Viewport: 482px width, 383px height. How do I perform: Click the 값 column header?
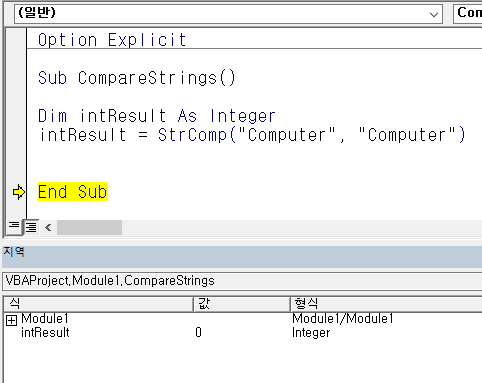242,304
